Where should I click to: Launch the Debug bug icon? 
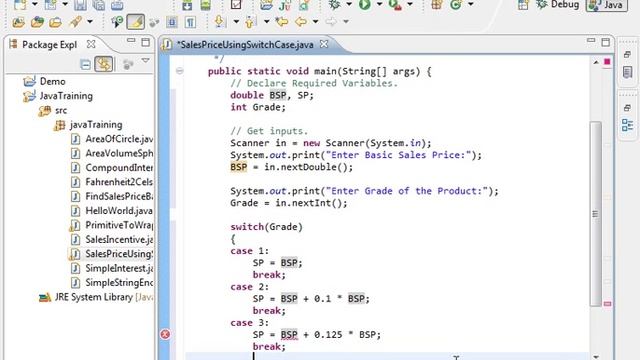(335, 4)
